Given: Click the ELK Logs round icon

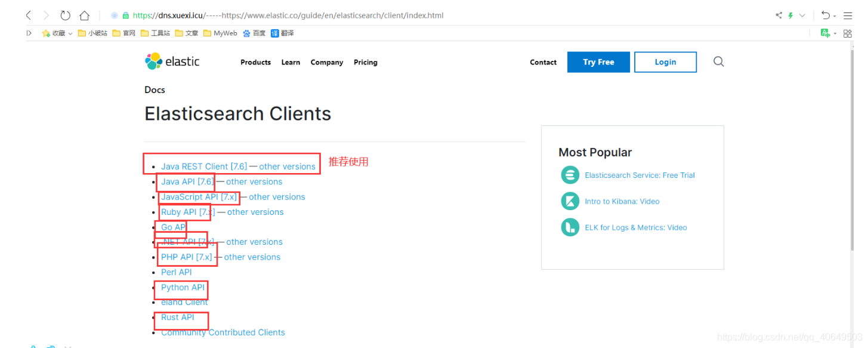Looking at the screenshot, I should (x=570, y=227).
